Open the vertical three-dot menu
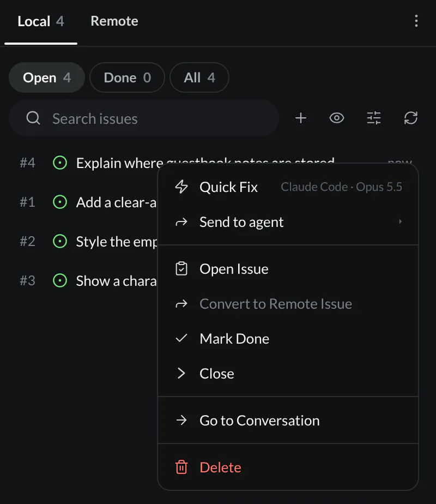Viewport: 436px width, 504px height. tap(416, 21)
